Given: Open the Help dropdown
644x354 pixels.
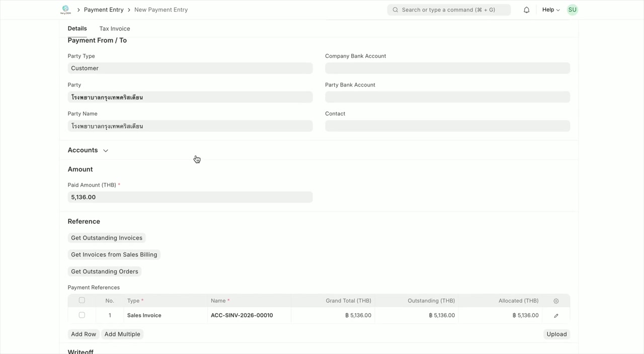Looking at the screenshot, I should click(550, 10).
